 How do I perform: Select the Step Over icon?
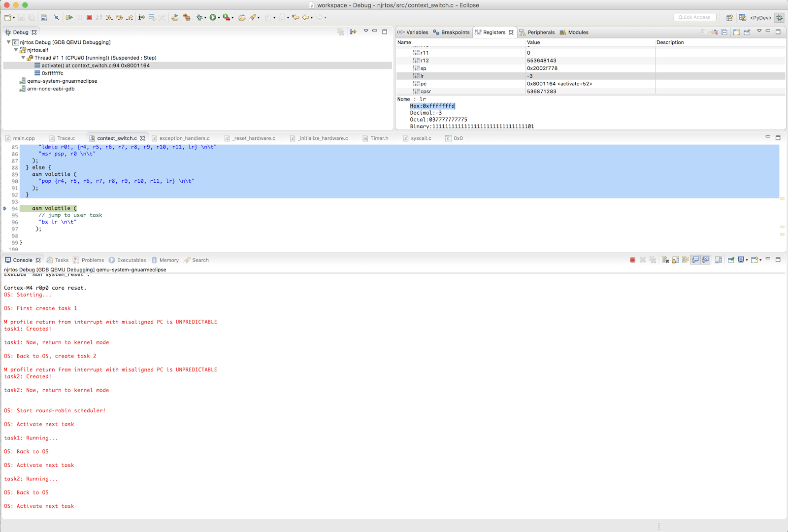[120, 17]
